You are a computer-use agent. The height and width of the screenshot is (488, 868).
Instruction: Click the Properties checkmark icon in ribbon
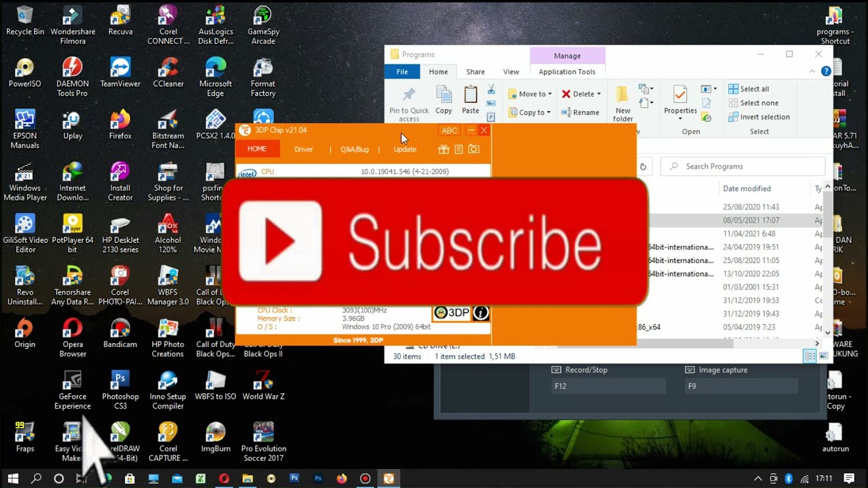click(x=680, y=94)
